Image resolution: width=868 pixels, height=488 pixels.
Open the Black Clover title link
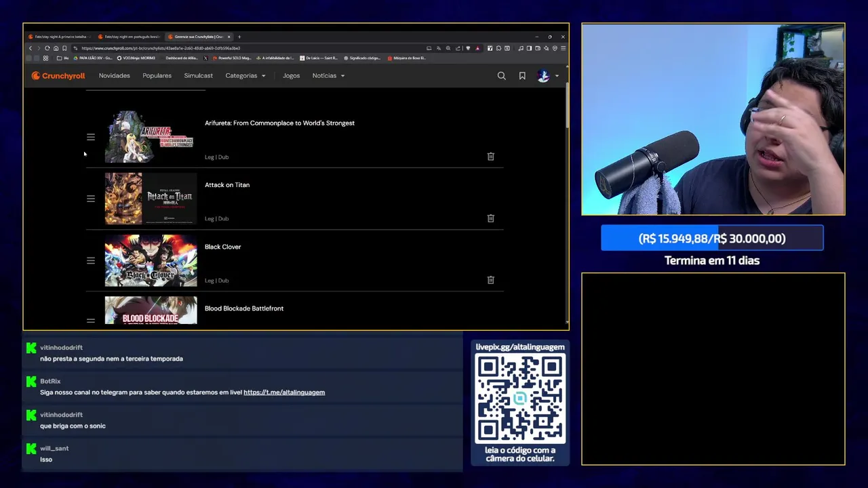pos(222,247)
